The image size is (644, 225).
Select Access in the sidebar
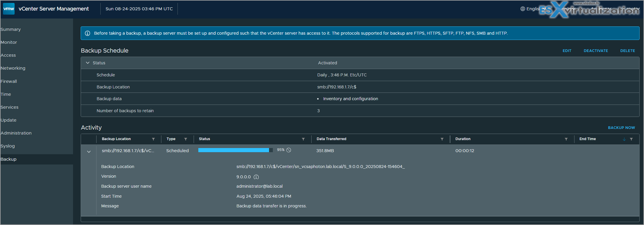pos(8,55)
